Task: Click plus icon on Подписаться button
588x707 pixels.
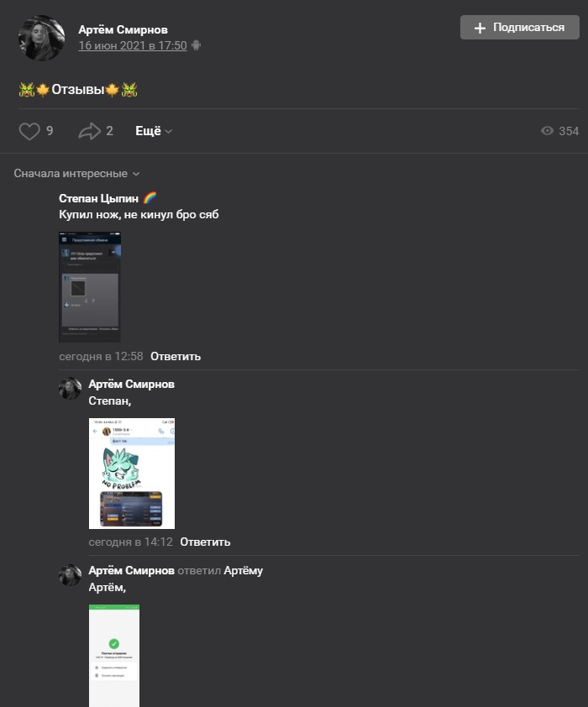Action: (x=480, y=28)
